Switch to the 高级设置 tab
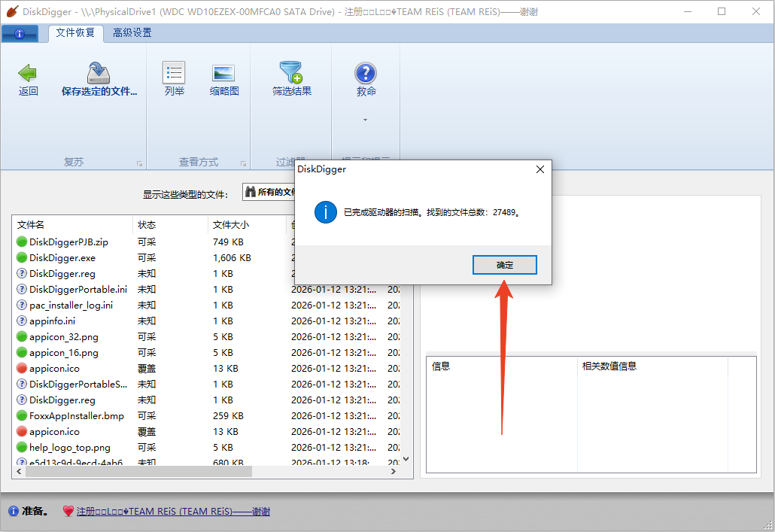This screenshot has height=532, width=775. click(x=132, y=32)
